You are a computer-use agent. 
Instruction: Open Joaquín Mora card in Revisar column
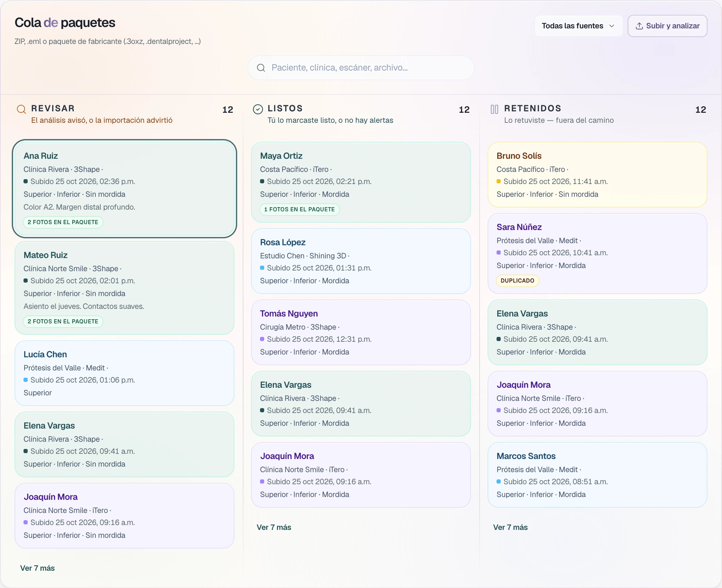[x=124, y=516]
